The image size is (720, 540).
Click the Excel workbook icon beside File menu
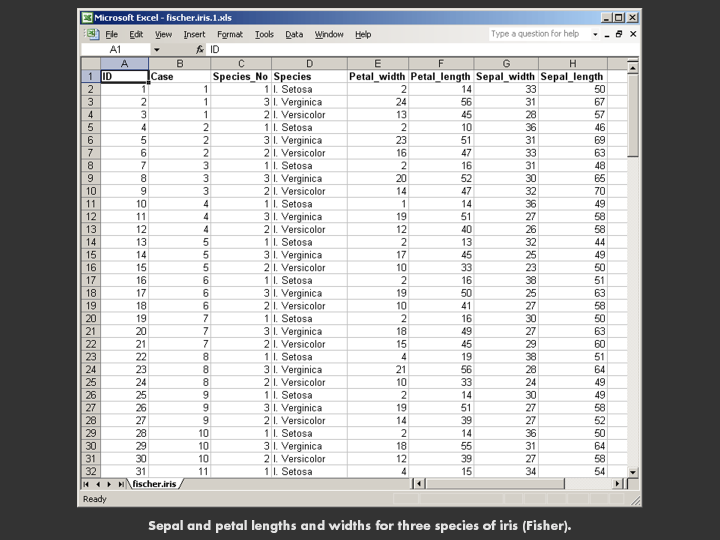click(91, 34)
